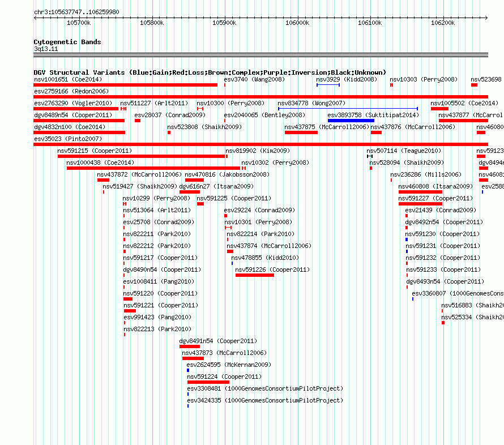
Task: Click the nsv470816 (Jakobsson2008) label
Action: click(227, 174)
